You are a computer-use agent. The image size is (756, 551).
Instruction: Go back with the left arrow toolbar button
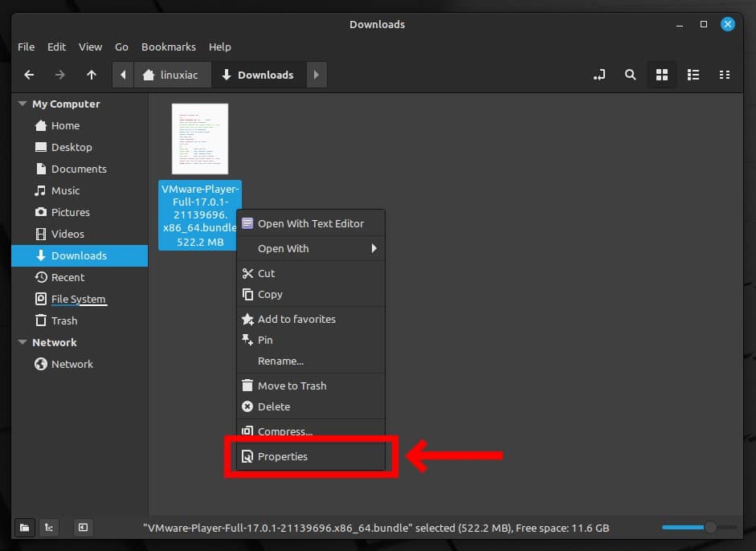point(29,75)
